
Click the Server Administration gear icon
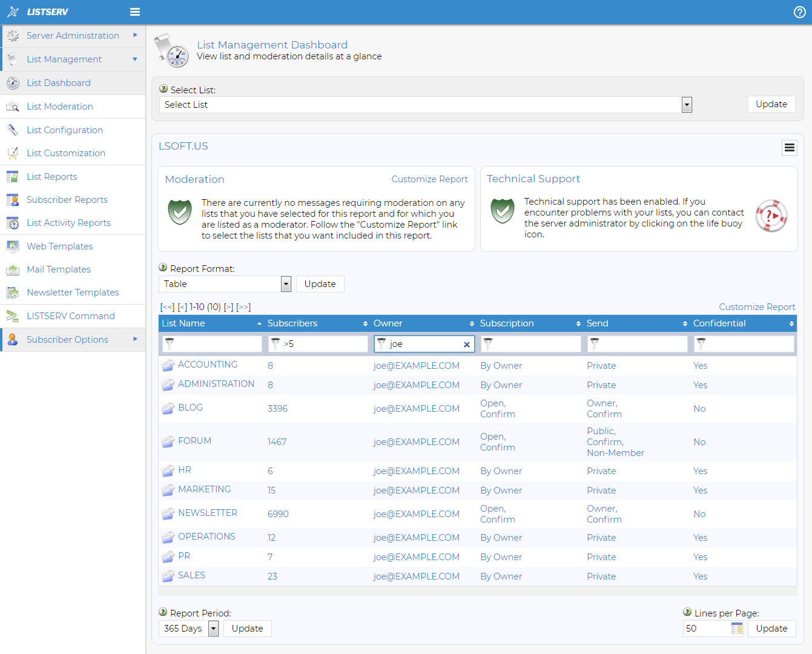(x=13, y=36)
